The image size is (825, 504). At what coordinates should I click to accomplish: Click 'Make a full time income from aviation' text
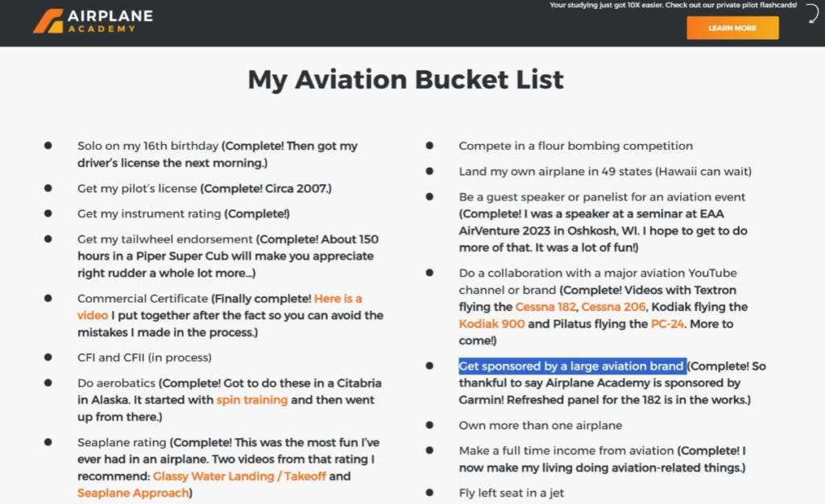click(566, 450)
